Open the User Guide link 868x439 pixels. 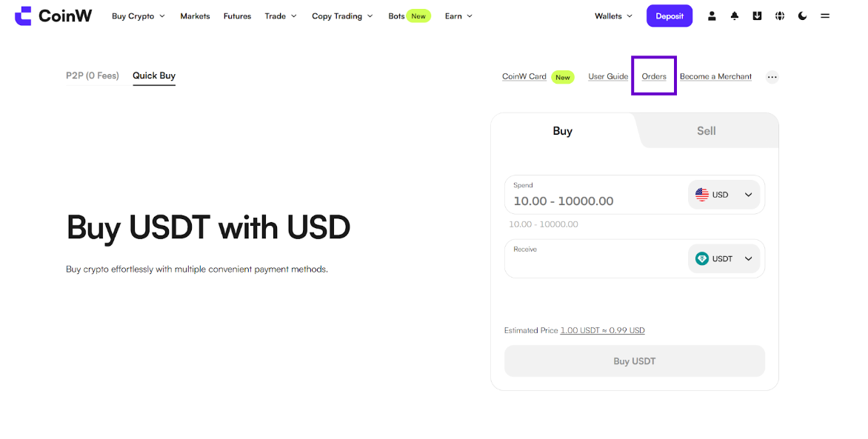[608, 76]
